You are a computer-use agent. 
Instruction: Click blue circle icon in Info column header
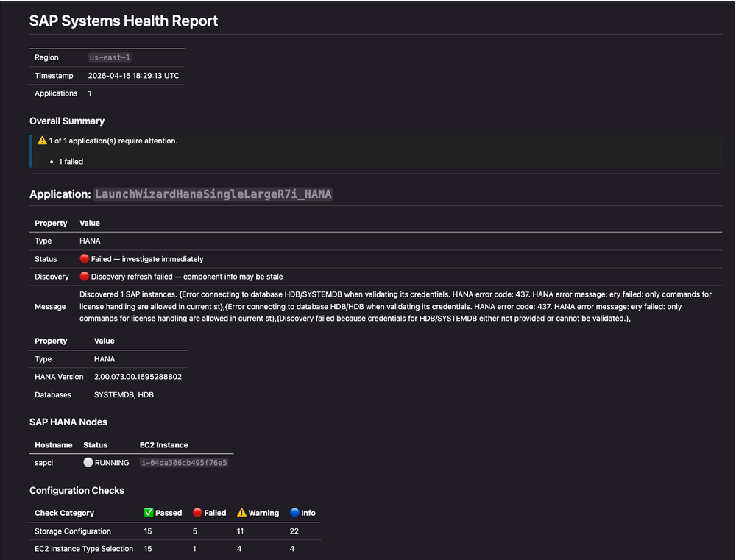294,513
